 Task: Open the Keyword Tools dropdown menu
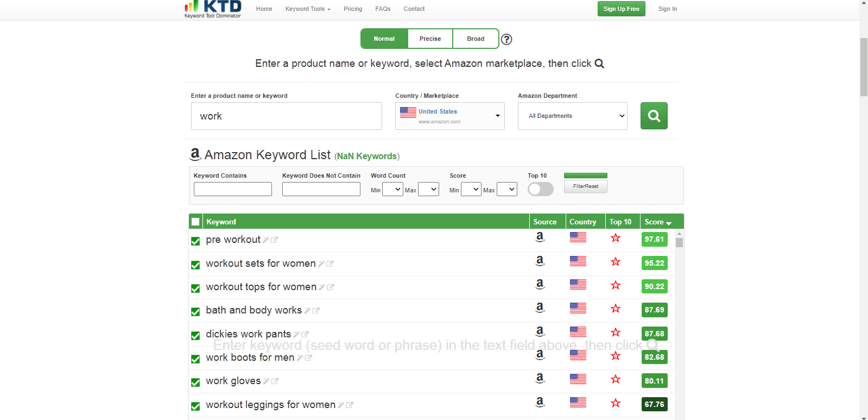pyautogui.click(x=308, y=9)
